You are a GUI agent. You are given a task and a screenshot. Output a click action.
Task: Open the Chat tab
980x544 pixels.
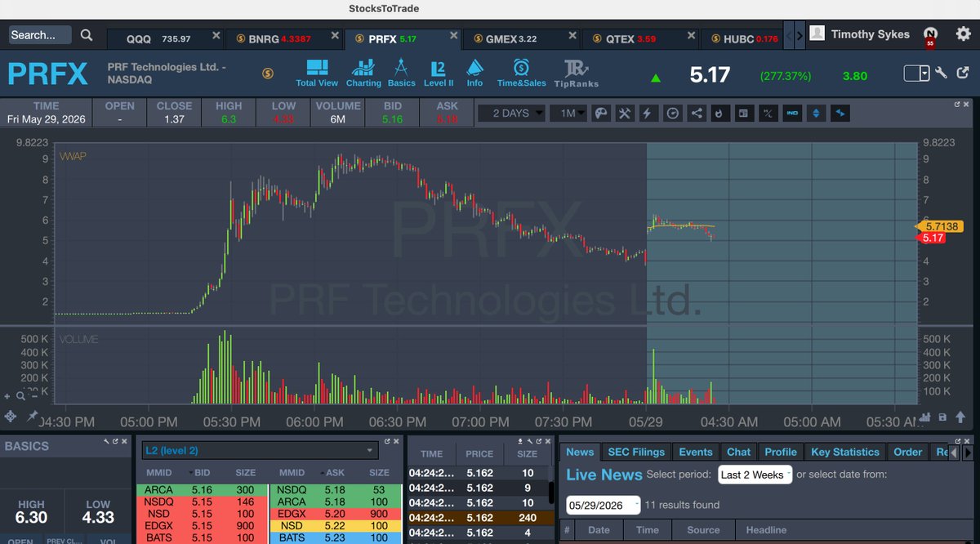738,452
